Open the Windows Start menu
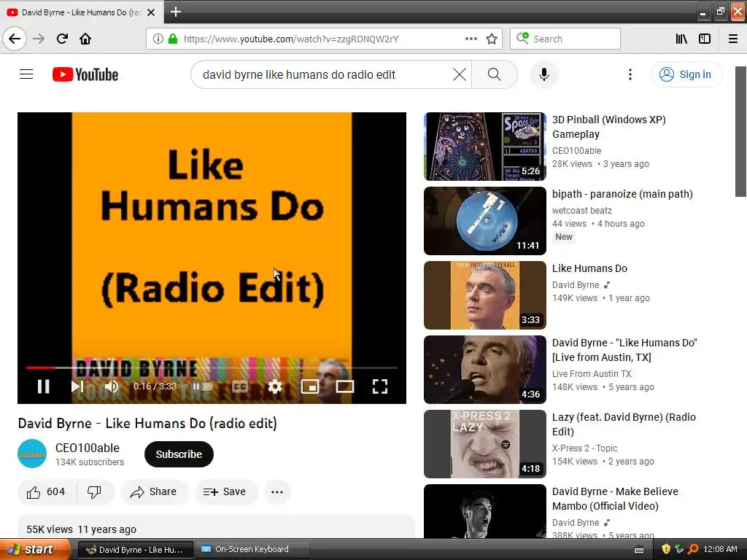The image size is (747, 560). (35, 549)
